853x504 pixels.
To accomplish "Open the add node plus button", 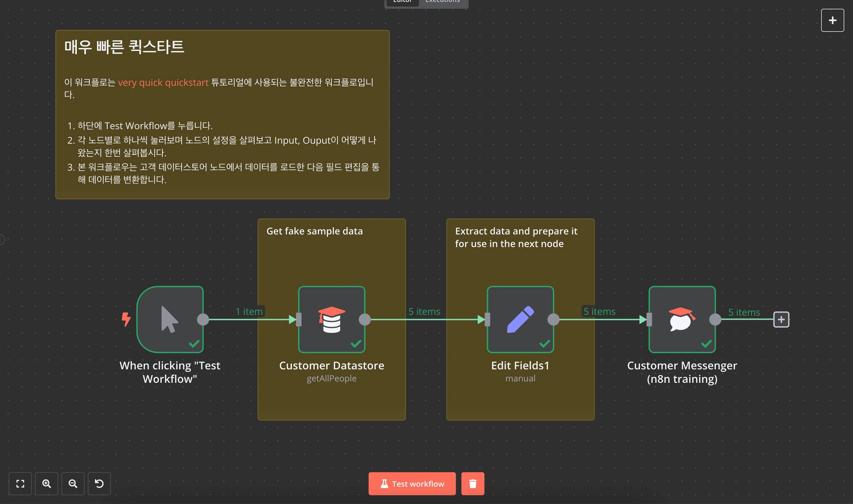I will [x=832, y=20].
